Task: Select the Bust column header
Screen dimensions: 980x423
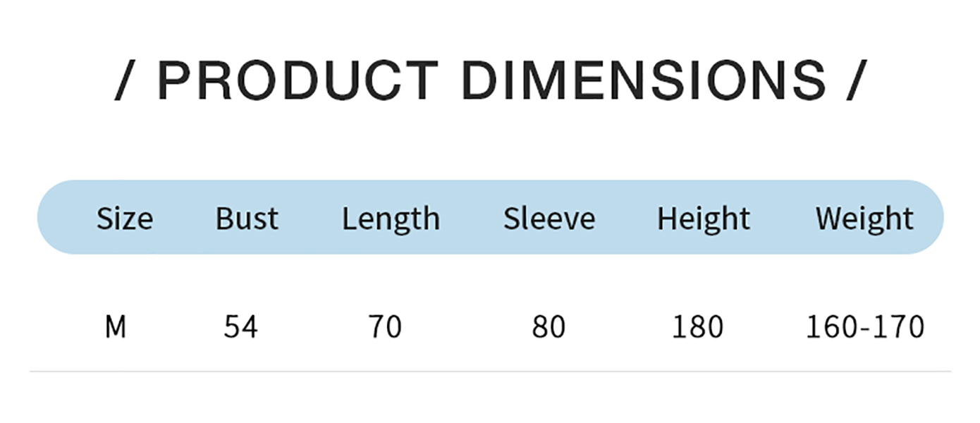Action: click(x=247, y=219)
